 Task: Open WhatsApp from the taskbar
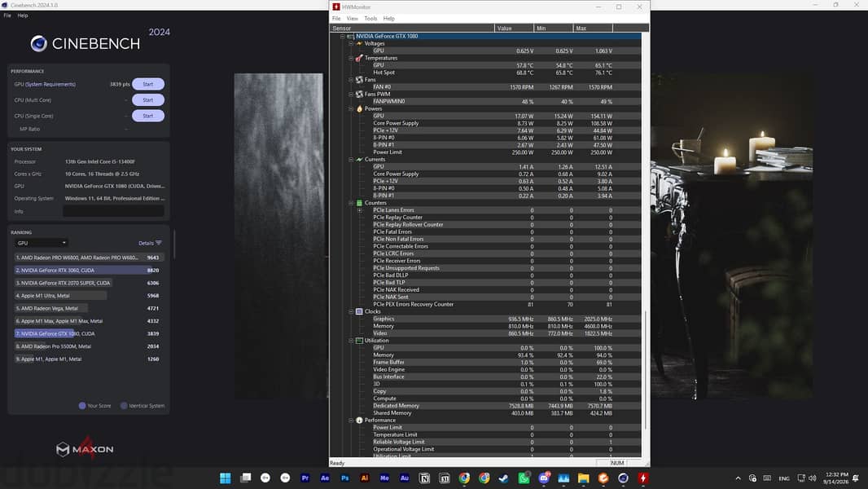click(x=524, y=478)
